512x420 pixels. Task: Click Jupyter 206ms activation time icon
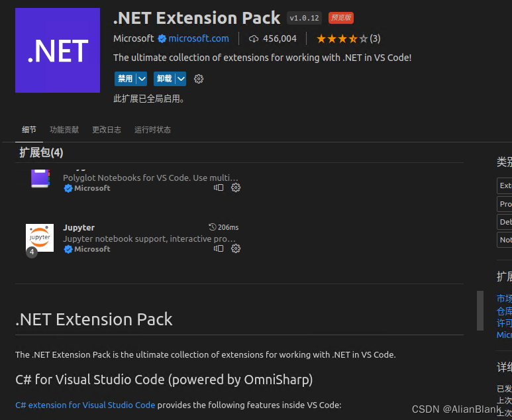coord(213,227)
